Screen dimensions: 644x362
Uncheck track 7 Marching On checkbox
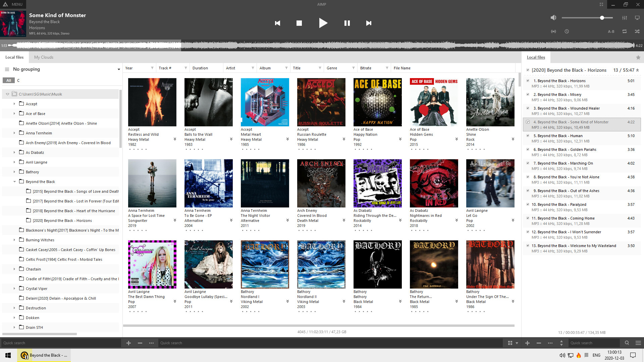(528, 163)
